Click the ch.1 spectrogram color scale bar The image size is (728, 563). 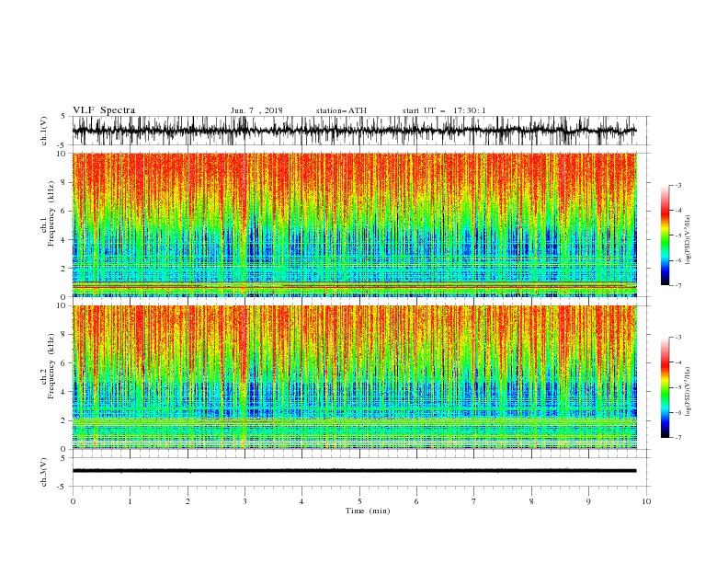coord(665,236)
